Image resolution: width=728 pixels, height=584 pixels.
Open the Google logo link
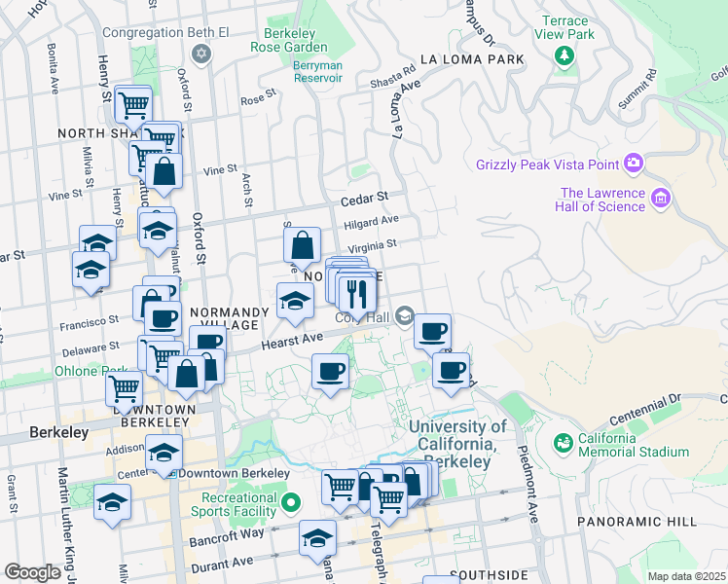point(32,572)
